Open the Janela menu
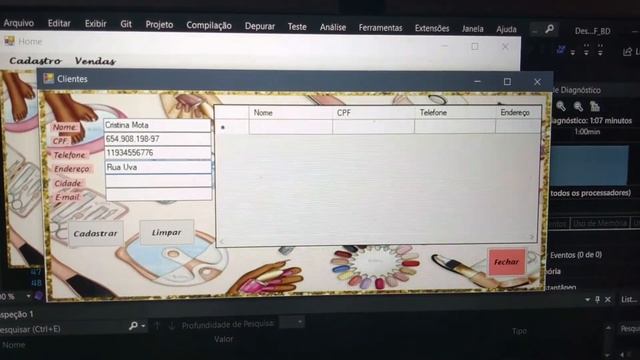The image size is (640, 360). point(473,29)
